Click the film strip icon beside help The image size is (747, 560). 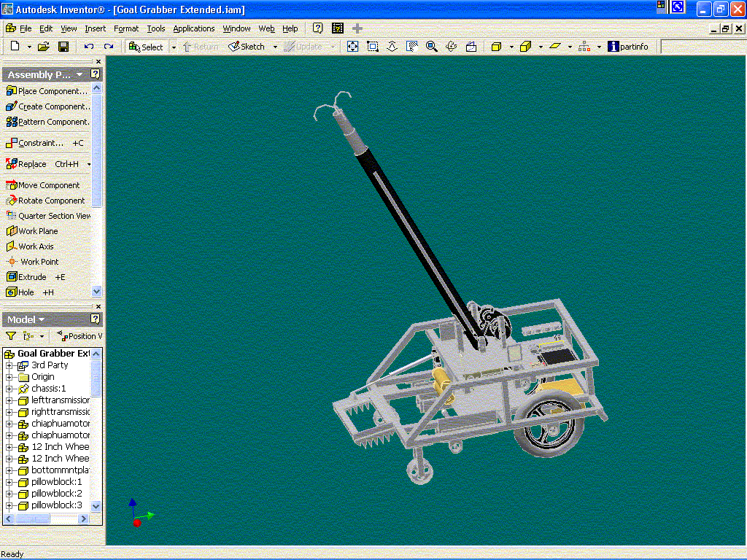338,28
